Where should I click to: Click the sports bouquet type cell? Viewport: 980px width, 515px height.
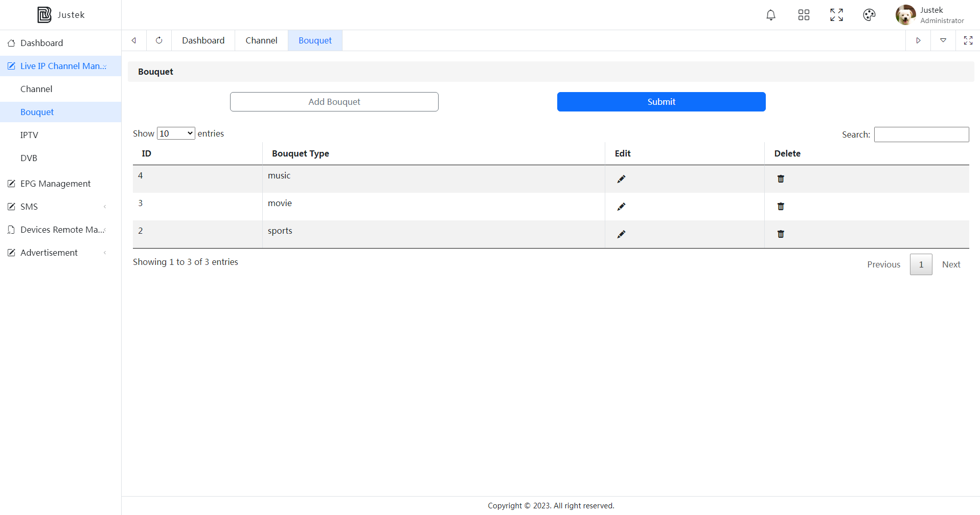coord(434,234)
